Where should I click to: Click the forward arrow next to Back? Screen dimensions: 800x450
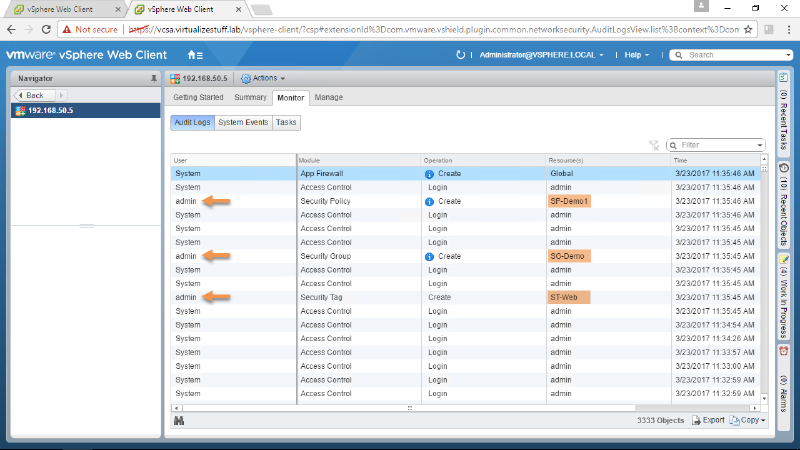61,95
